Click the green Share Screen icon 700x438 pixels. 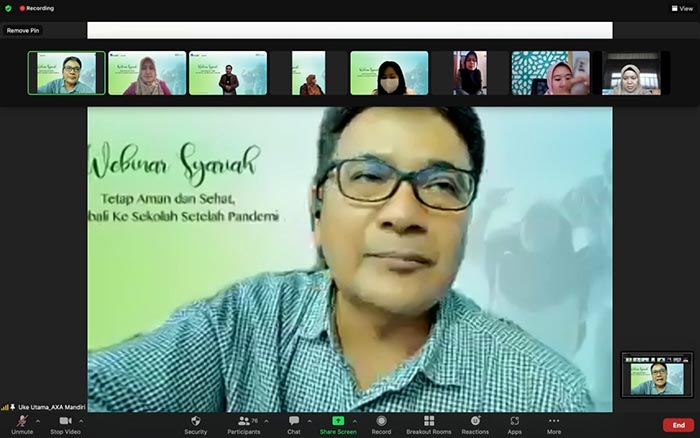pos(338,421)
